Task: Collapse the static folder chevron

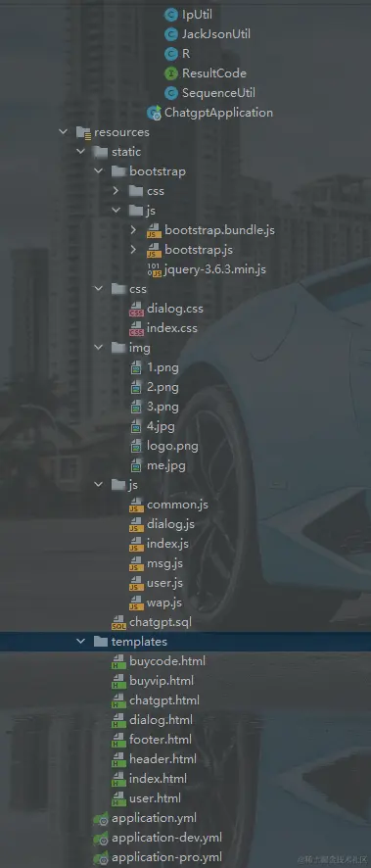Action: click(x=80, y=152)
